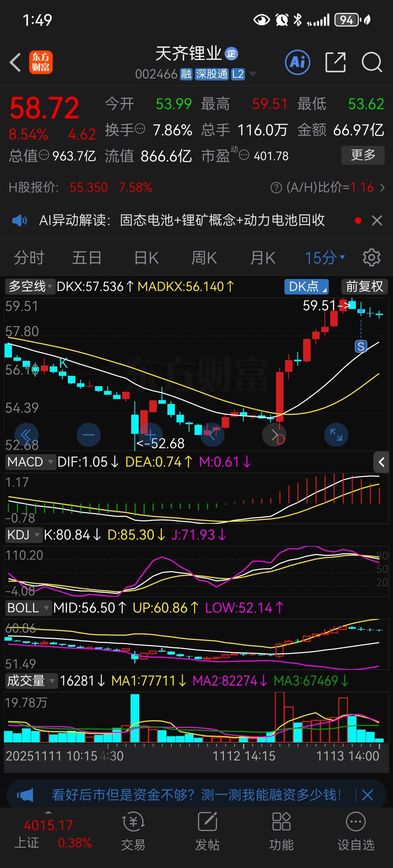
Task: Tap the 市盈 info icon
Action: coord(244,155)
